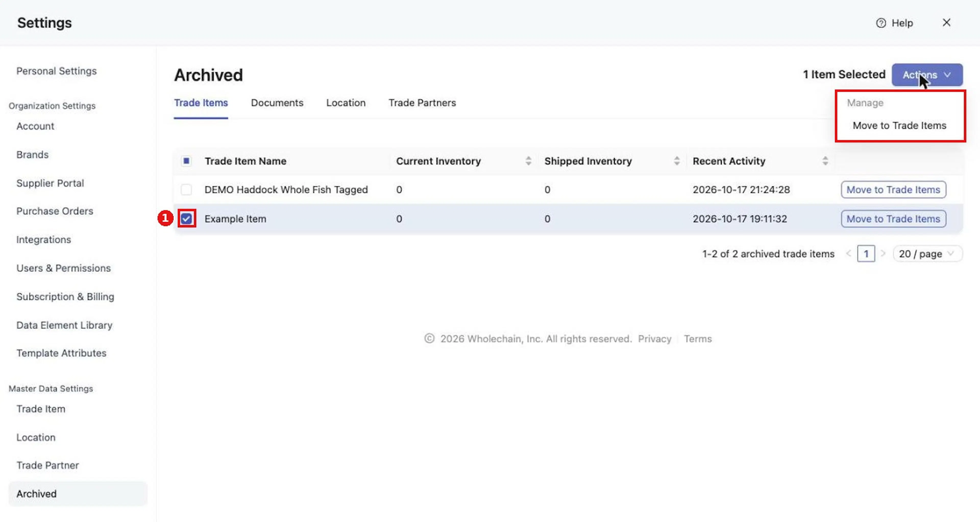Check the DEMO Haddock Whole Fish Tagged checkbox
Viewport: 980px width, 522px height.
pyautogui.click(x=186, y=189)
